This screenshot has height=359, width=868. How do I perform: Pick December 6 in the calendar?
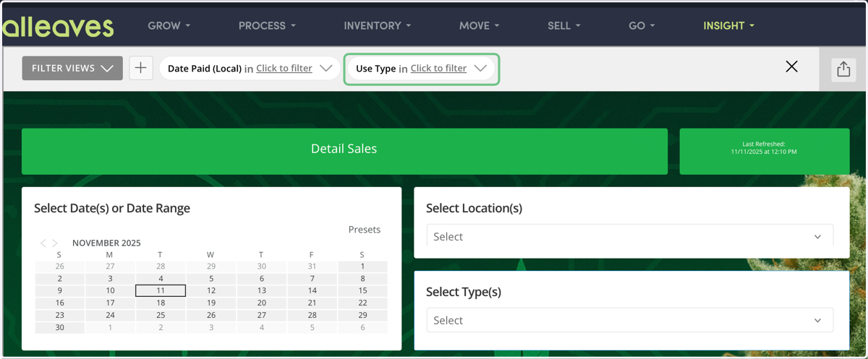[362, 327]
